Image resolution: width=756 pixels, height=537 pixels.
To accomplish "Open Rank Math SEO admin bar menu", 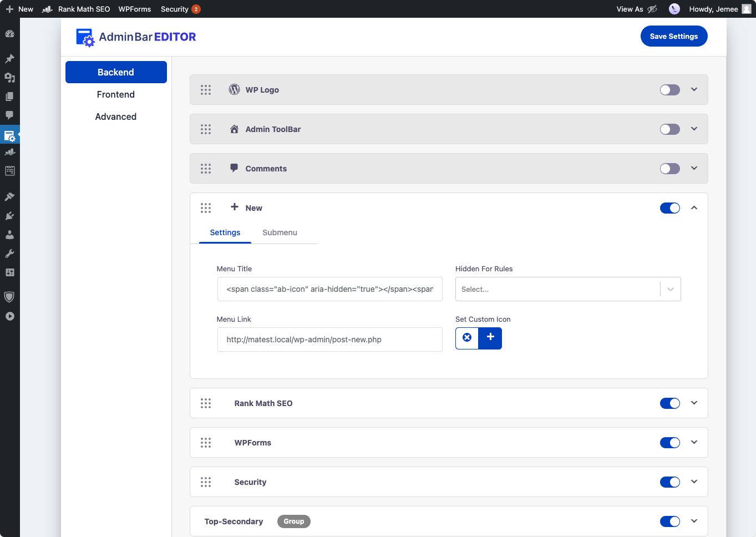I will click(76, 9).
